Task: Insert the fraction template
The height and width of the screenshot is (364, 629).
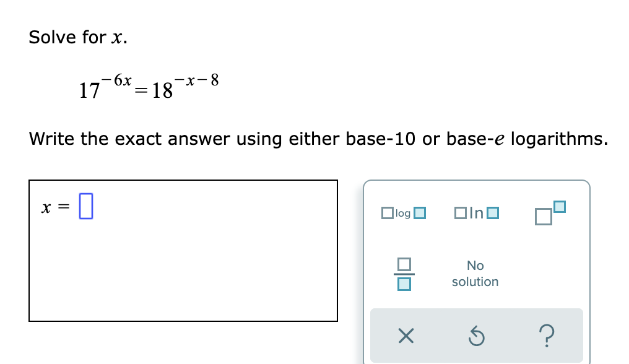Action: click(403, 274)
